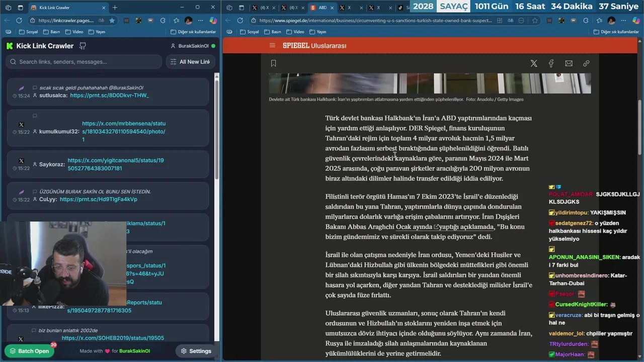Open CuLyy's prnt.sc link
Viewport: 644px width, 362px height.
point(98,199)
